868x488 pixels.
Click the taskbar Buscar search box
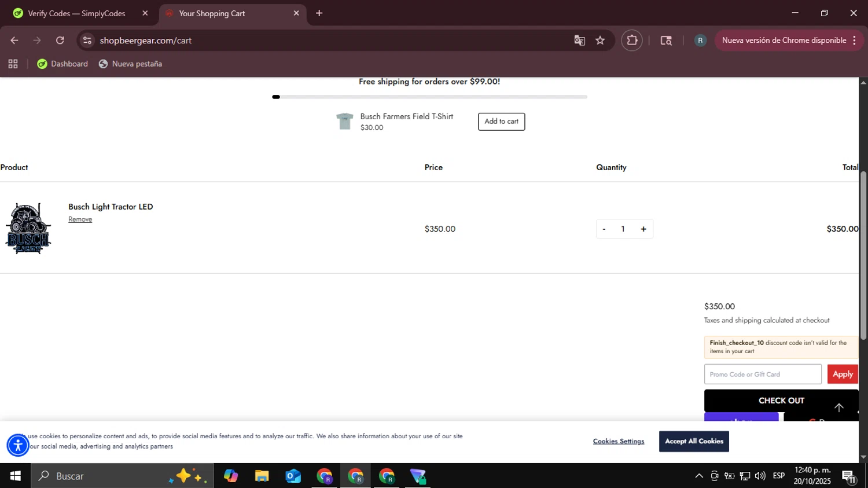122,476
